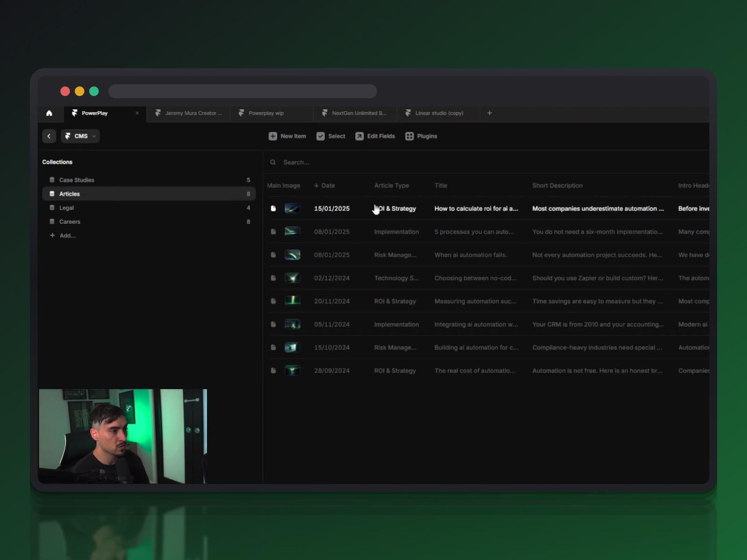Open the Plugins panel
Screen dimensions: 747x560
pyautogui.click(x=421, y=136)
